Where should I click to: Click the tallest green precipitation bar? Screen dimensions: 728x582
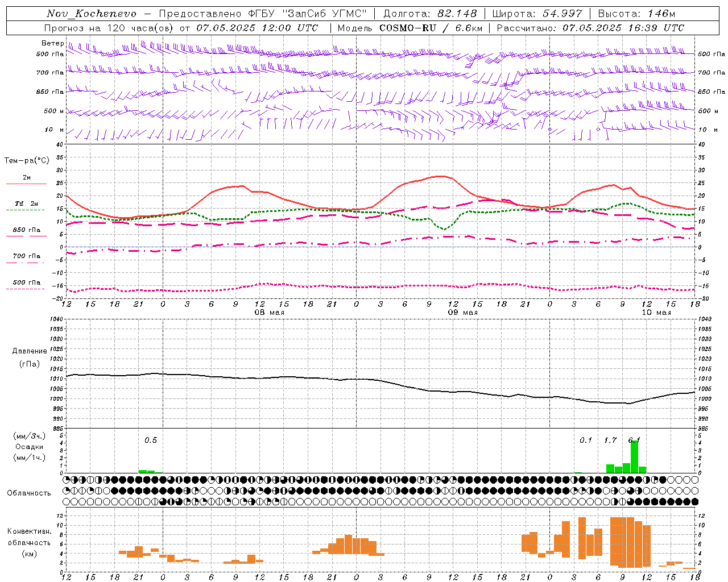(634, 456)
